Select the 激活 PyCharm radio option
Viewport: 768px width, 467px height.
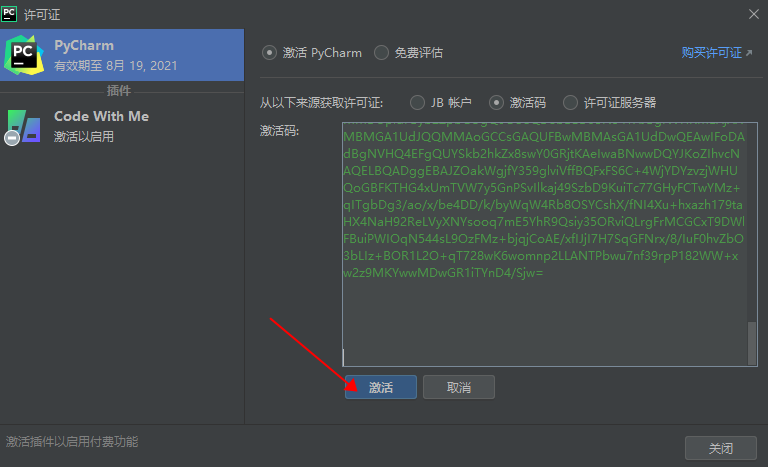[x=268, y=53]
